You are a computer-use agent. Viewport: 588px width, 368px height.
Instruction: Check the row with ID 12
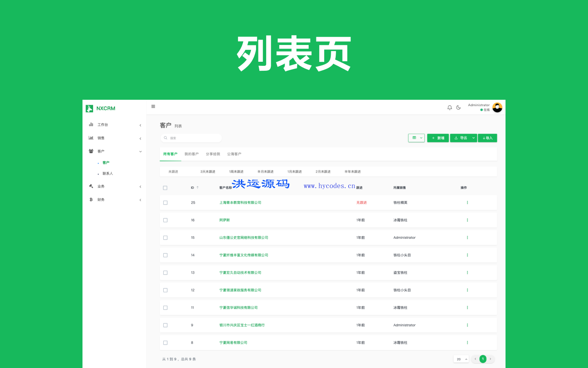pyautogui.click(x=165, y=290)
